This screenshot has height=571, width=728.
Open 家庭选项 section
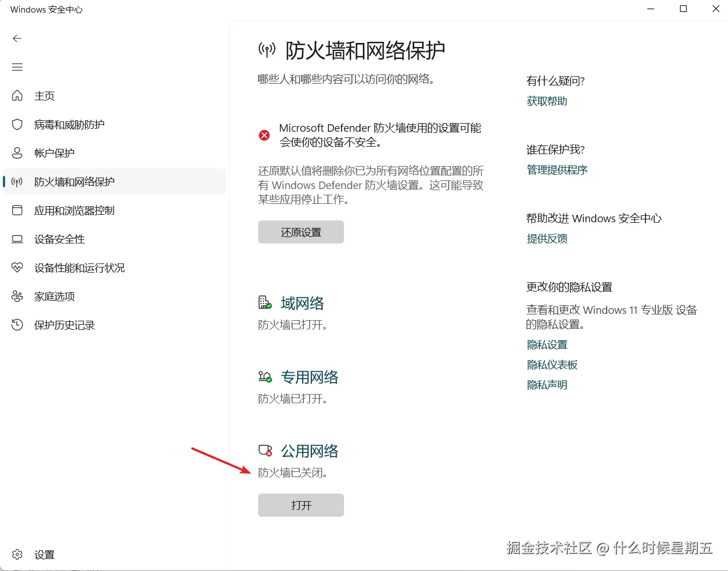114,296
